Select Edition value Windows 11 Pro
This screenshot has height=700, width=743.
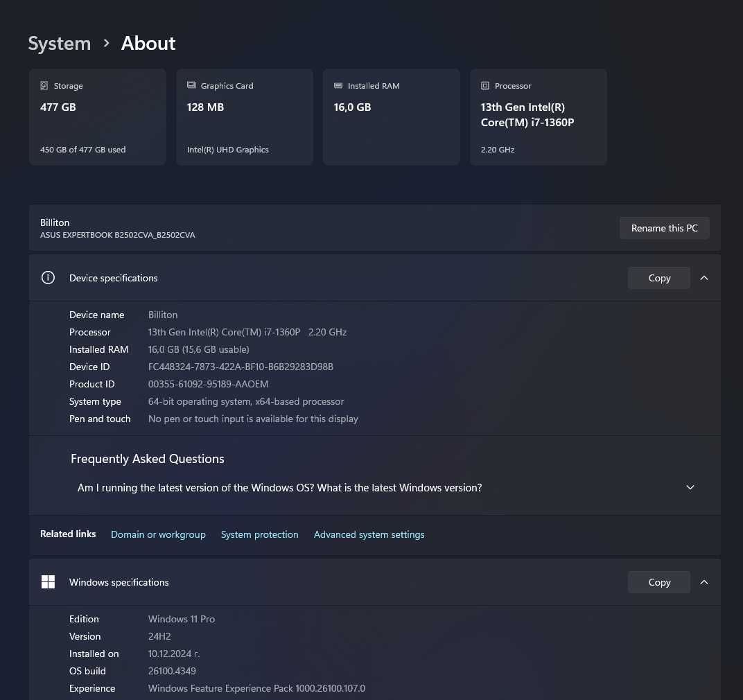pyautogui.click(x=182, y=619)
